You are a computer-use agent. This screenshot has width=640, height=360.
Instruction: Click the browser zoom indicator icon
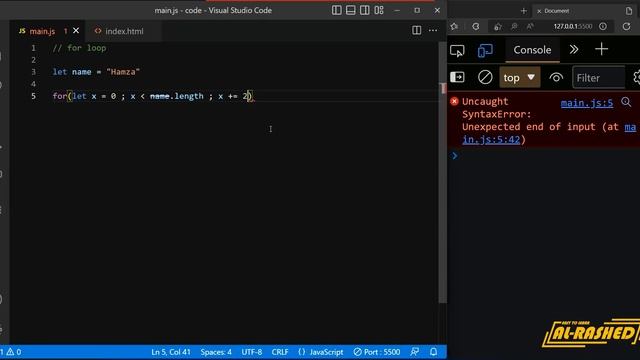click(x=514, y=27)
